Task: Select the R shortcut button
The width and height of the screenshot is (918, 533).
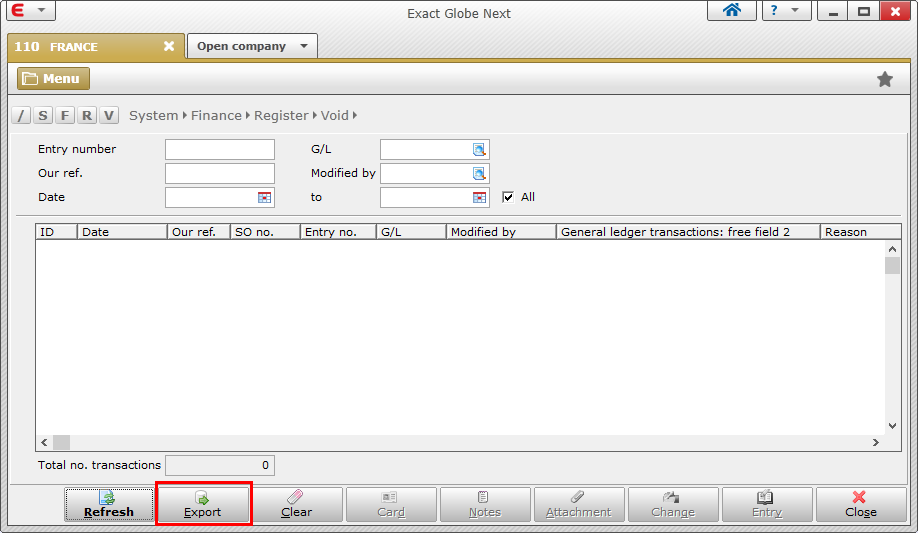Action: [87, 115]
